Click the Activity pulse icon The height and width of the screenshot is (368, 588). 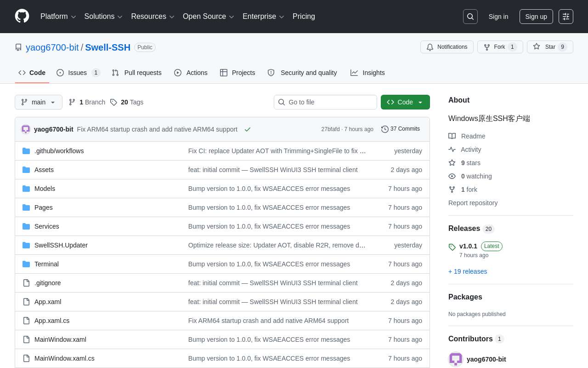pyautogui.click(x=452, y=149)
